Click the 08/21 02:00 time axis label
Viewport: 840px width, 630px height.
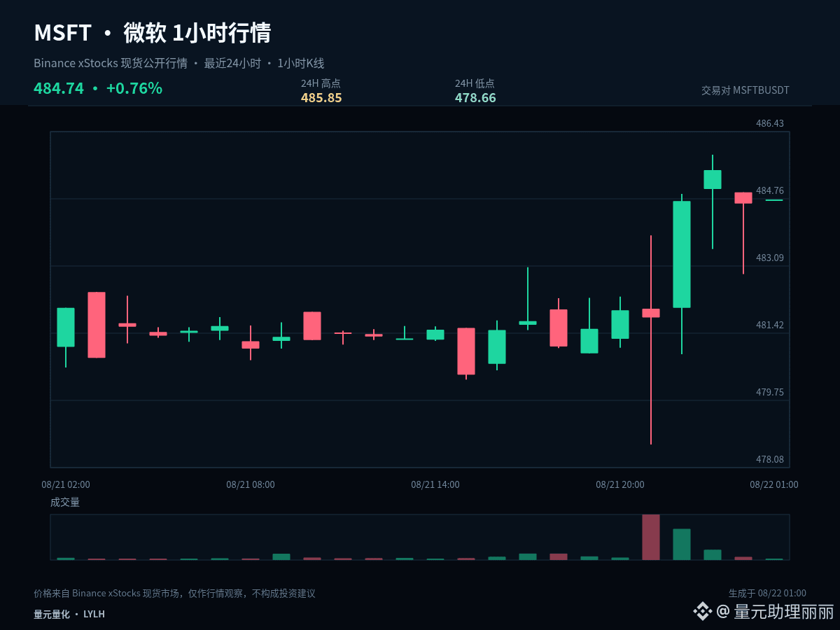pos(66,484)
